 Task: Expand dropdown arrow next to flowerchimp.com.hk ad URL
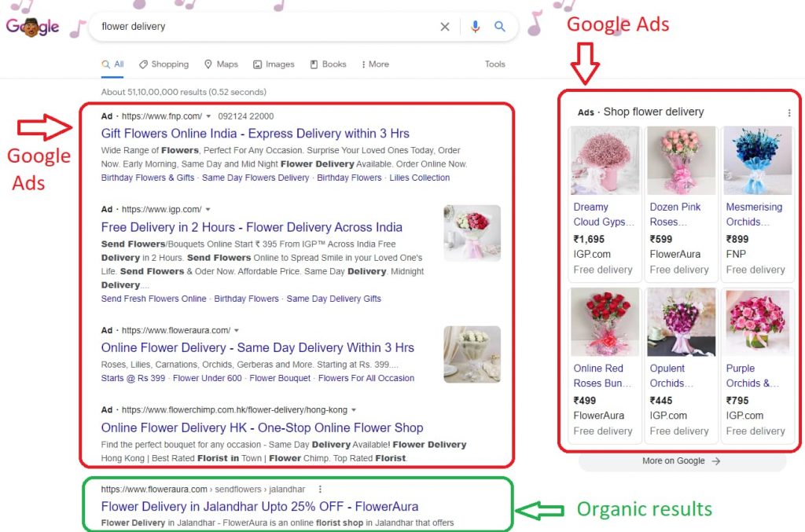coord(354,410)
